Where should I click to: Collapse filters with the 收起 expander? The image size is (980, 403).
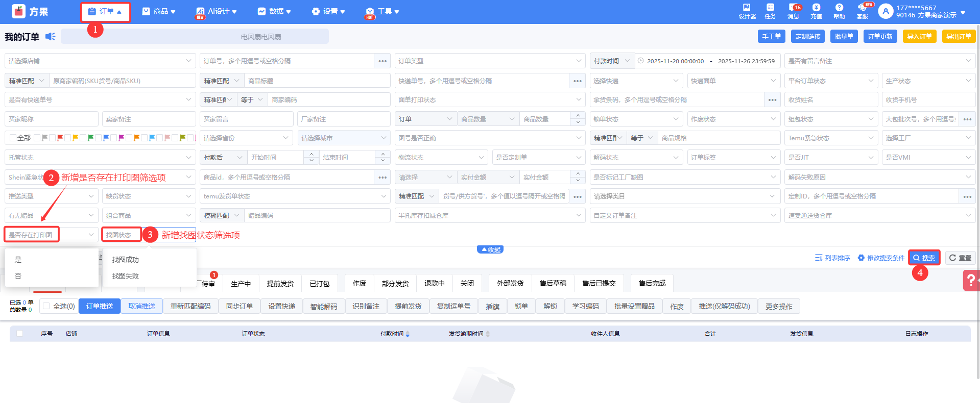[x=490, y=249]
